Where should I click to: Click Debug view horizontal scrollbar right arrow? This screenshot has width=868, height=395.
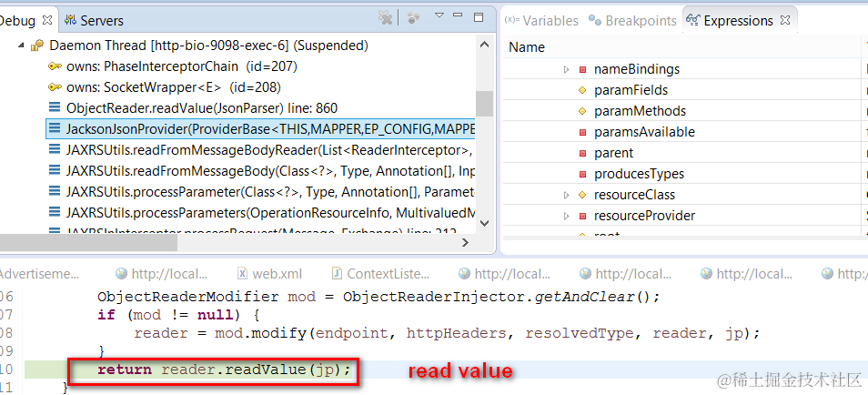(x=465, y=242)
